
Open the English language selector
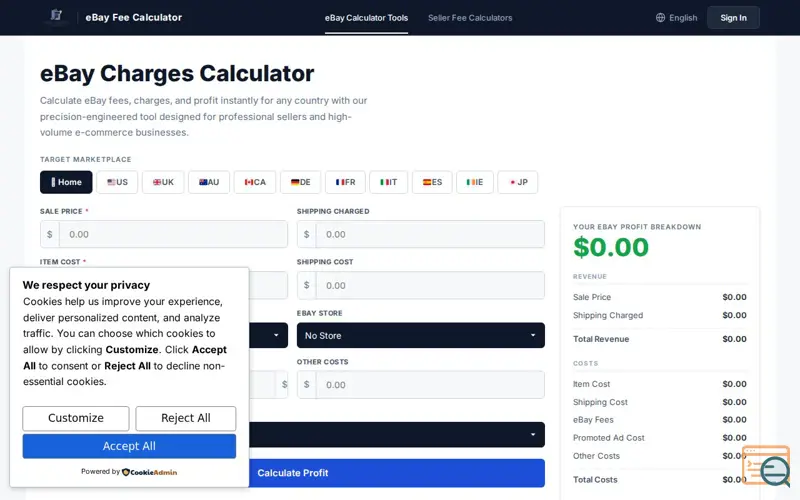tap(677, 18)
